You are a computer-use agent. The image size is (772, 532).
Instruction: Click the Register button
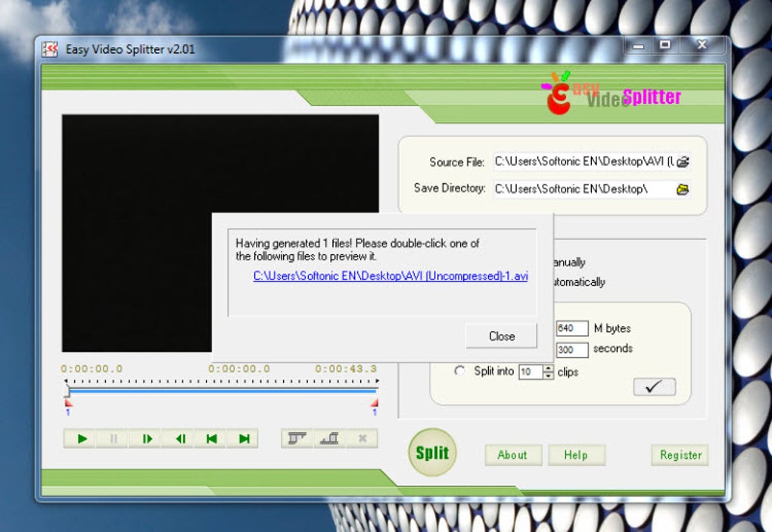(x=680, y=455)
